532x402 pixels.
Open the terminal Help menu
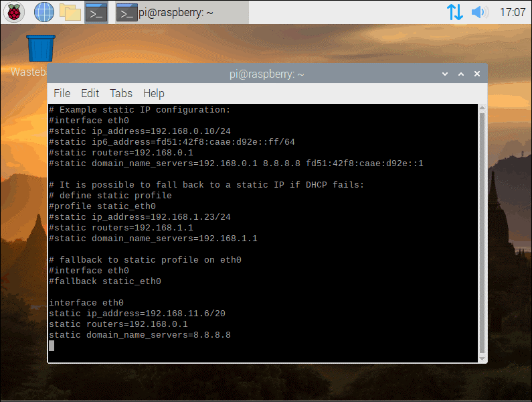coord(154,93)
